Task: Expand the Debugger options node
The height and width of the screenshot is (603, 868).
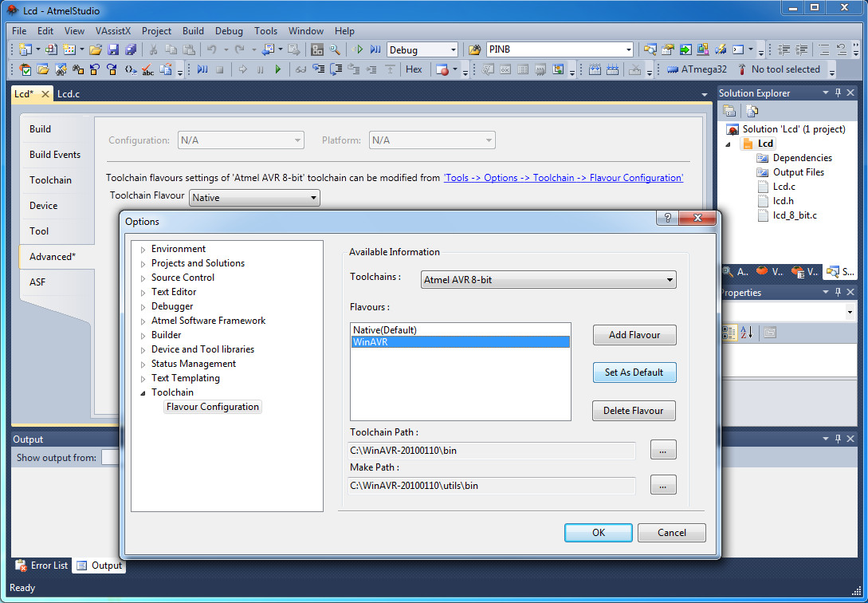Action: point(143,307)
